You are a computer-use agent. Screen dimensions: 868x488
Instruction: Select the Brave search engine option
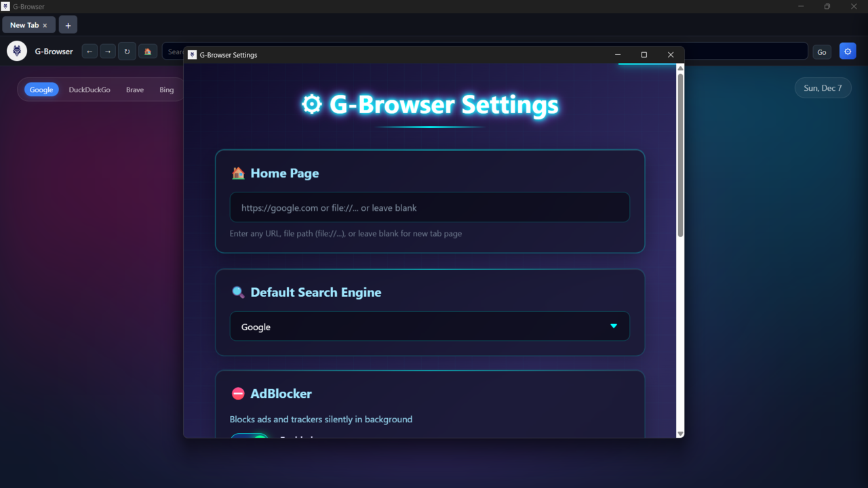click(x=134, y=89)
